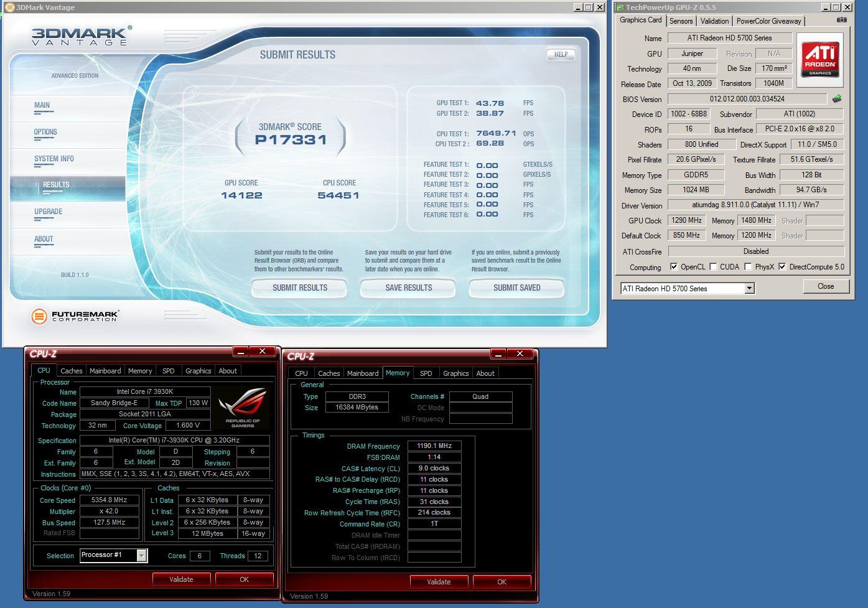Click OK in the right CPU-Z window
The height and width of the screenshot is (608, 868).
(502, 582)
